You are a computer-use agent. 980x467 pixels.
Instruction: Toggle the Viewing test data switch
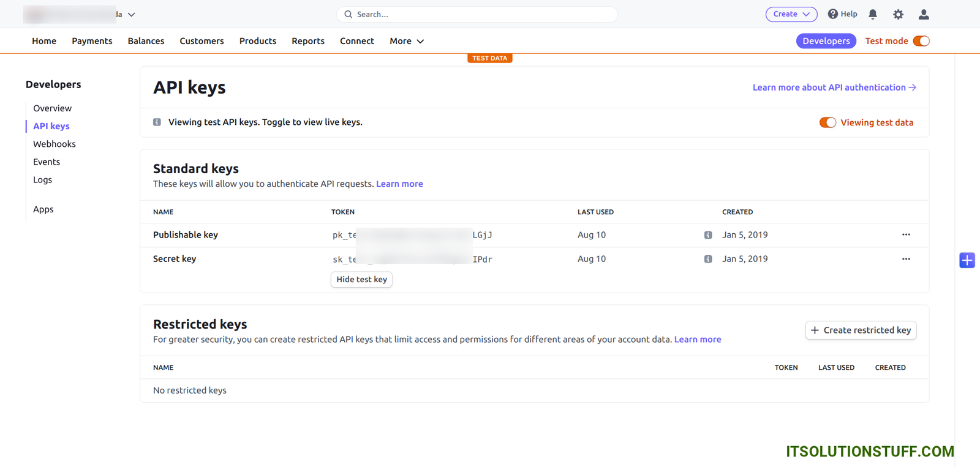point(827,122)
